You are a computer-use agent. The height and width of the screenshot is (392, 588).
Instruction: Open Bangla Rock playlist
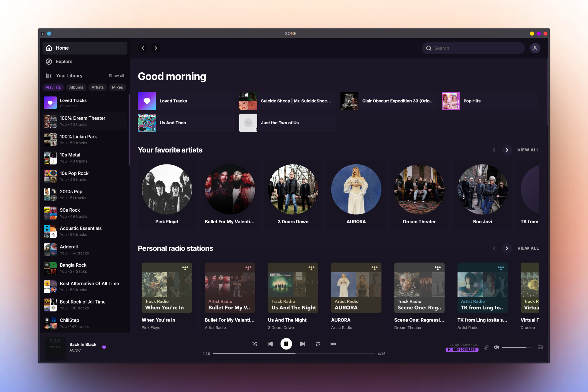click(85, 268)
